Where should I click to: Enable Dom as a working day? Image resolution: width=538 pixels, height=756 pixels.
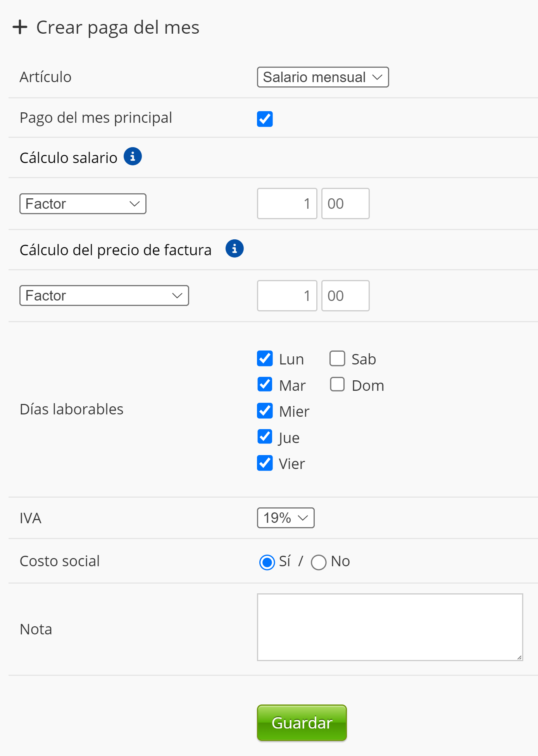[337, 385]
